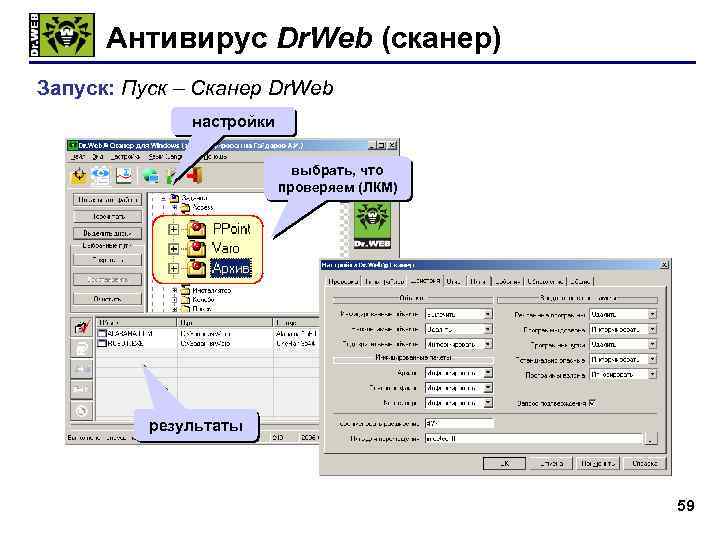Viewport: 720px width, 540px height.
Task: Expand the Varo tree node
Action: tap(173, 249)
